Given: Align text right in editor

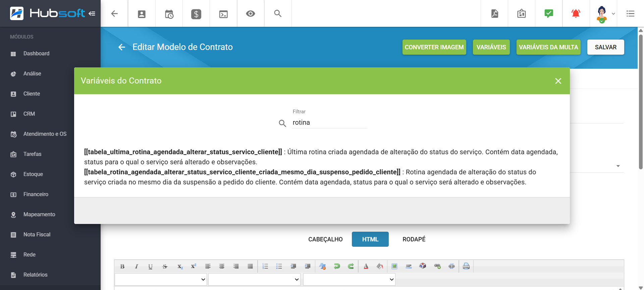Looking at the screenshot, I should (x=236, y=266).
